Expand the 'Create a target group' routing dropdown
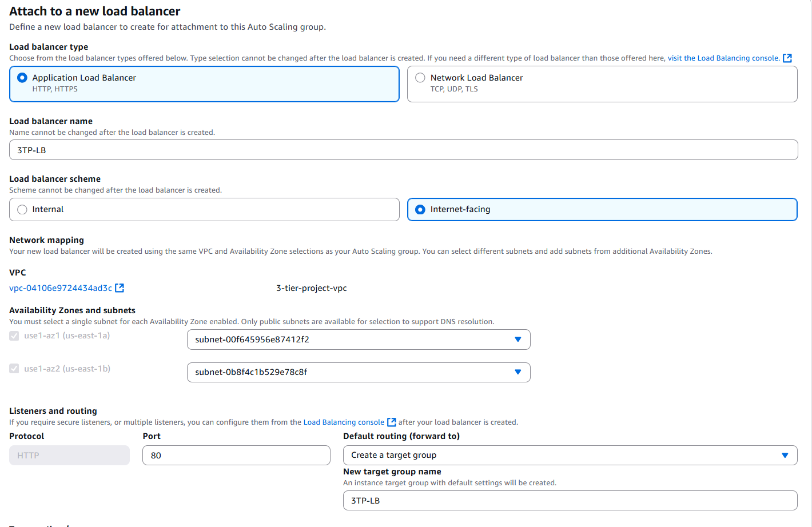Screen dimensions: 812x527 pyautogui.click(x=570, y=455)
